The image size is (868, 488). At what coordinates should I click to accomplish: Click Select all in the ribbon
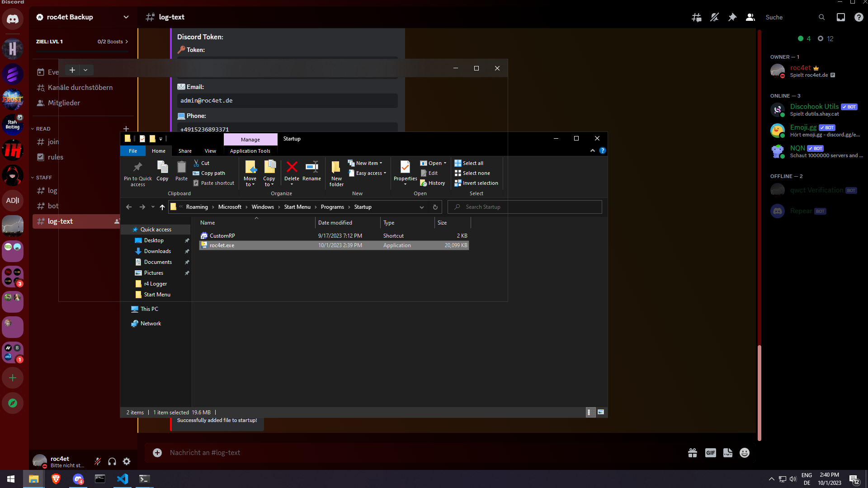pyautogui.click(x=469, y=163)
